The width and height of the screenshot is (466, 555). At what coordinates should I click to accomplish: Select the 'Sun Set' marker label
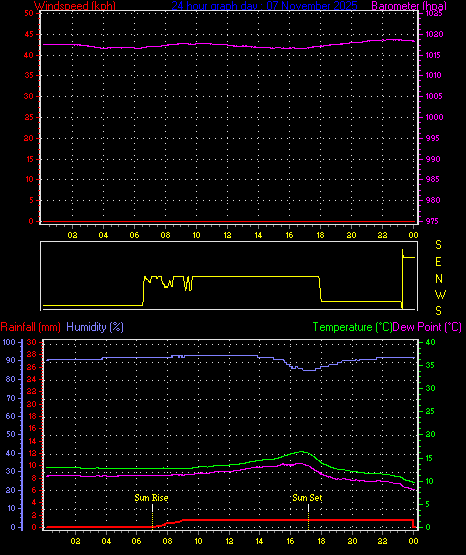[307, 498]
